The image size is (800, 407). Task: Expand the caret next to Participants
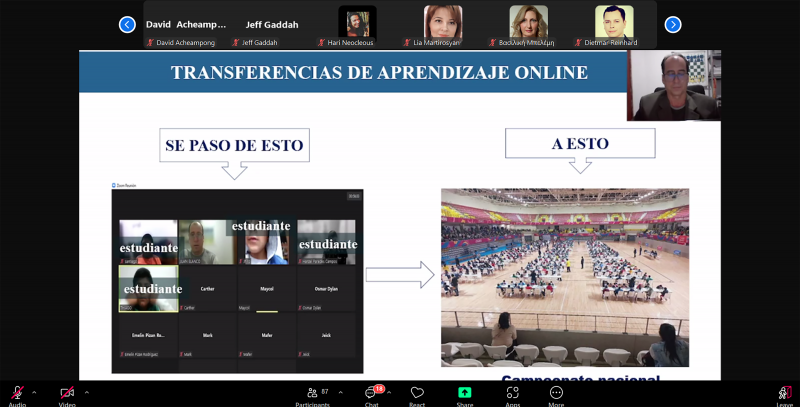[x=340, y=391]
